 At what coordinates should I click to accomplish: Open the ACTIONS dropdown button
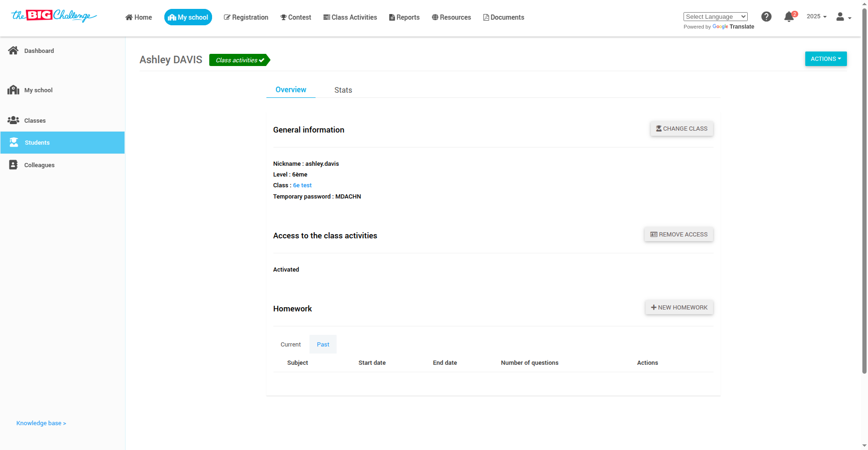click(x=826, y=59)
